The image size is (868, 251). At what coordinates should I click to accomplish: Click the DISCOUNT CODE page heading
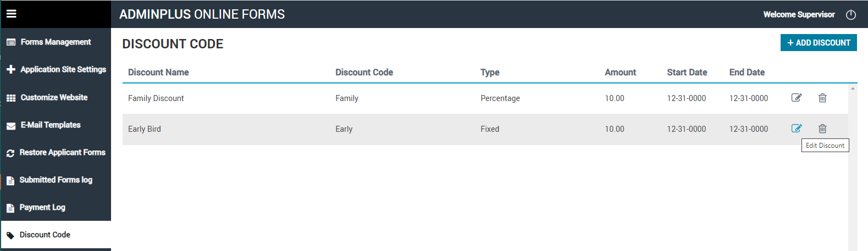point(173,44)
